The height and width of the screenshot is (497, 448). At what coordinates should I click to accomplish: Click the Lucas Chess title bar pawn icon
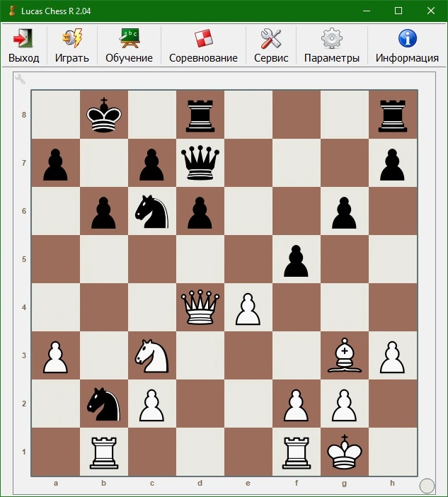point(12,11)
